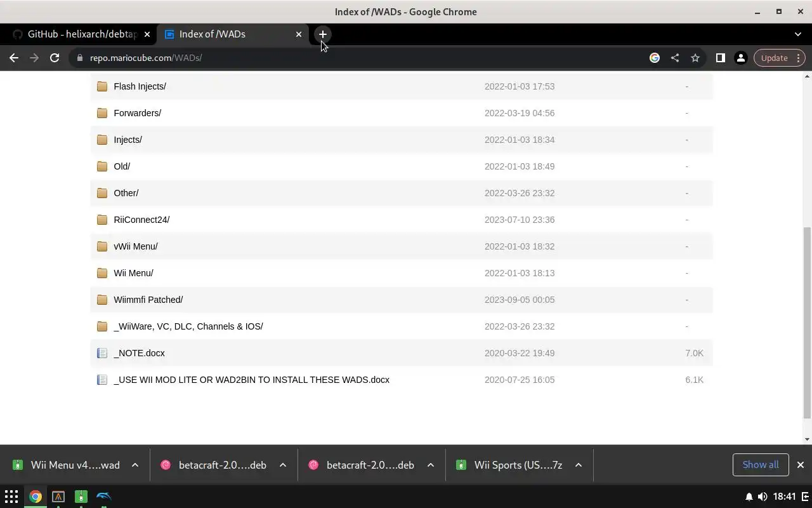Viewport: 812px width, 508px height.
Task: Open the Dolphin emulator taskbar icon
Action: point(104,497)
